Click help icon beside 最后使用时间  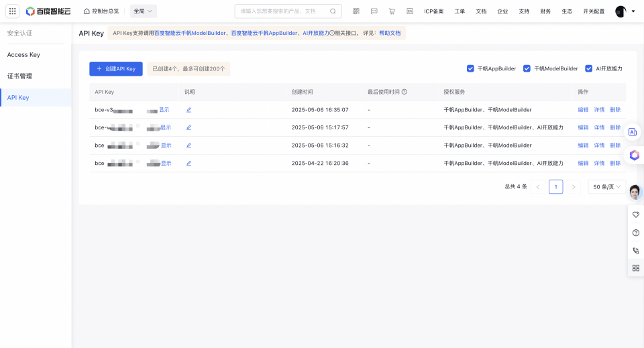click(x=404, y=92)
